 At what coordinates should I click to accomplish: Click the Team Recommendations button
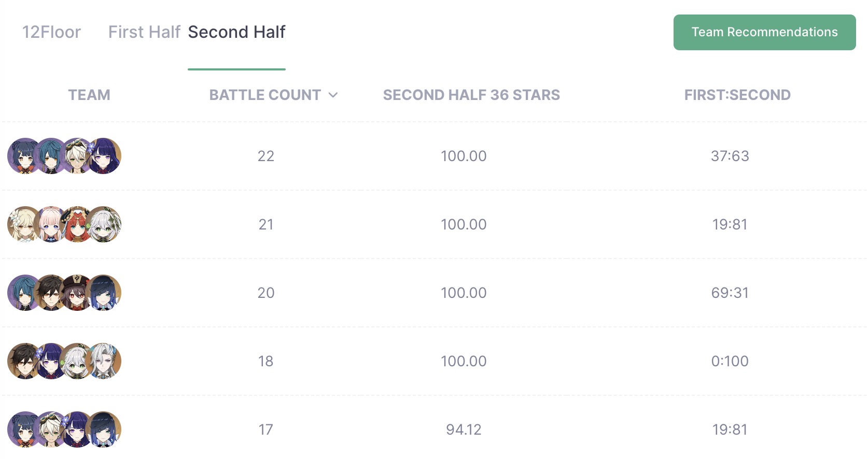(764, 32)
